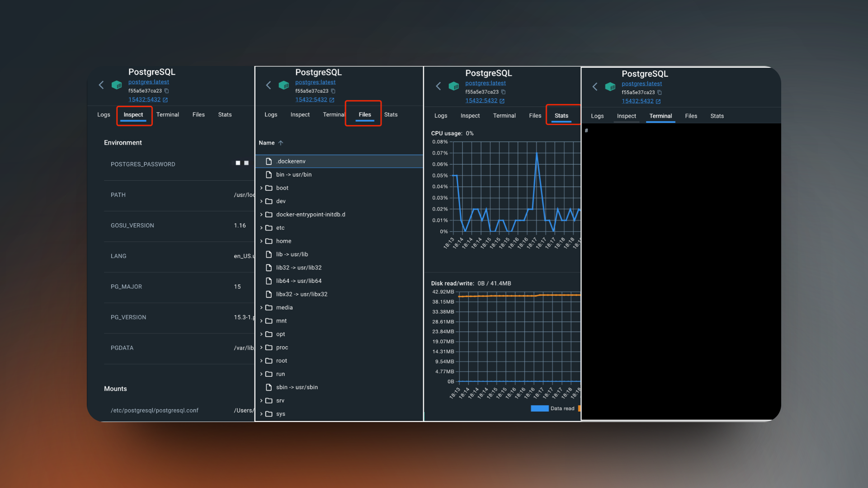Screen dimensions: 868x488
Task: Toggle Data read legend in disk chart
Action: [x=552, y=408]
